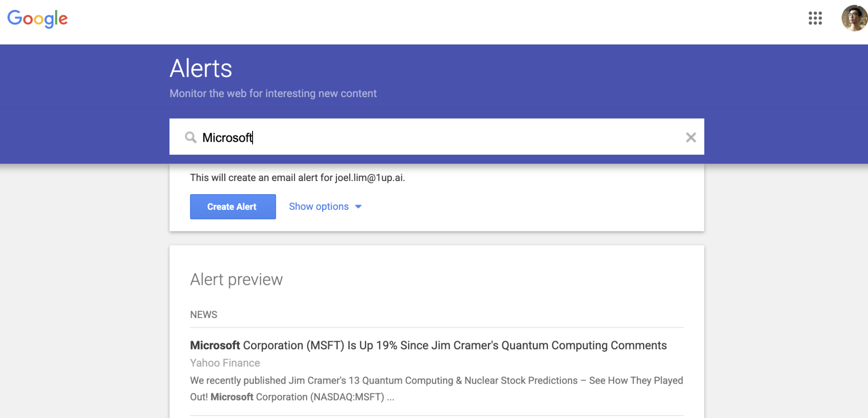This screenshot has height=418, width=868.
Task: Open the Microsoft Corporation MSFT article headline
Action: pos(428,346)
